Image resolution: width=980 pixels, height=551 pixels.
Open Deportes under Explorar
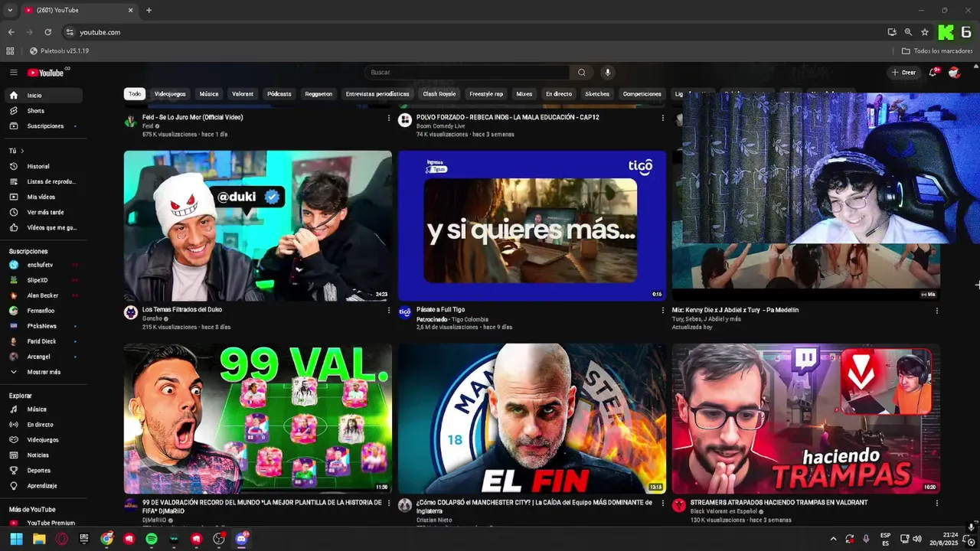coord(44,471)
